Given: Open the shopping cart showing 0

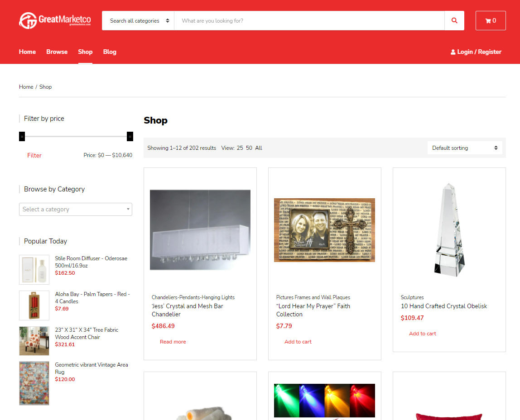Looking at the screenshot, I should click(491, 20).
